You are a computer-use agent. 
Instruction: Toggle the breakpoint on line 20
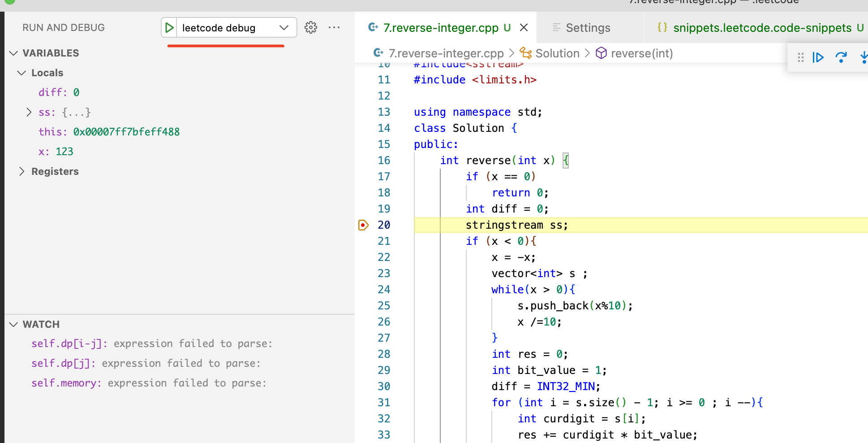click(x=363, y=225)
